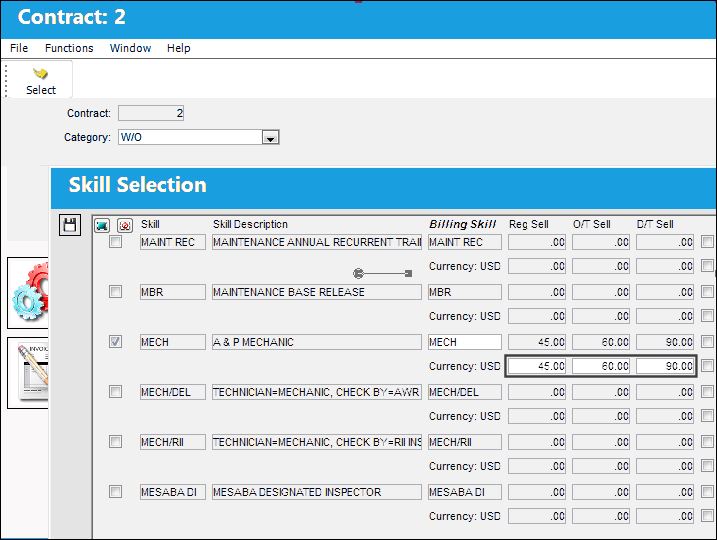Toggle right-side checkbox on MECH rate row
The width and height of the screenshot is (717, 540).
click(707, 342)
